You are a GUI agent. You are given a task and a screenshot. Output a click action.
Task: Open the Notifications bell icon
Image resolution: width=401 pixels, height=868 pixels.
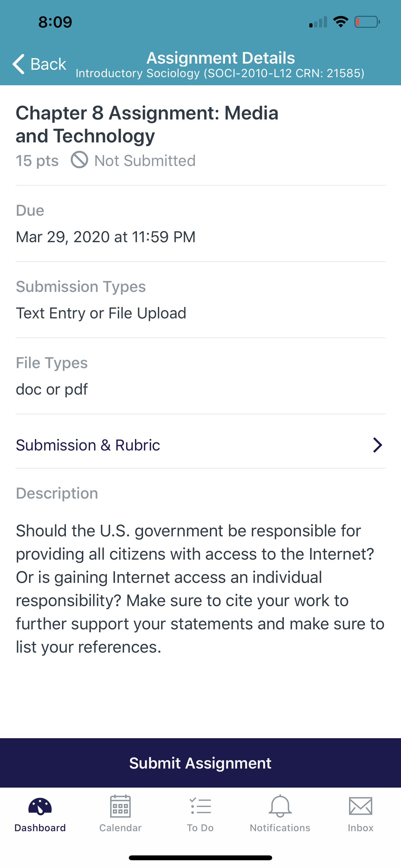coord(280,806)
